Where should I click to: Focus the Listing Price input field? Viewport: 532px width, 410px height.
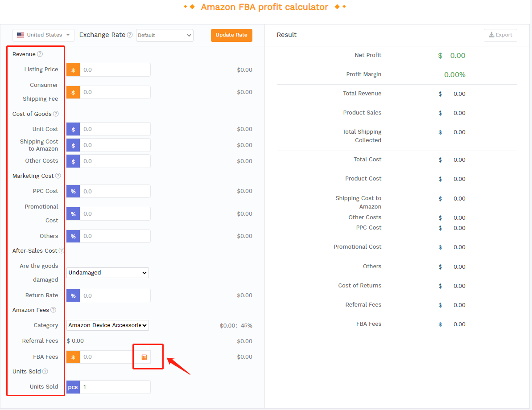pos(115,70)
